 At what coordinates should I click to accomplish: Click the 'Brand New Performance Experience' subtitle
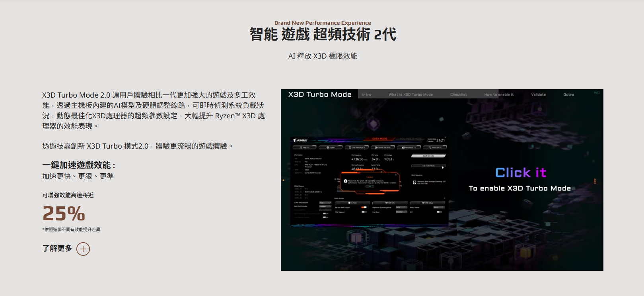pyautogui.click(x=323, y=23)
